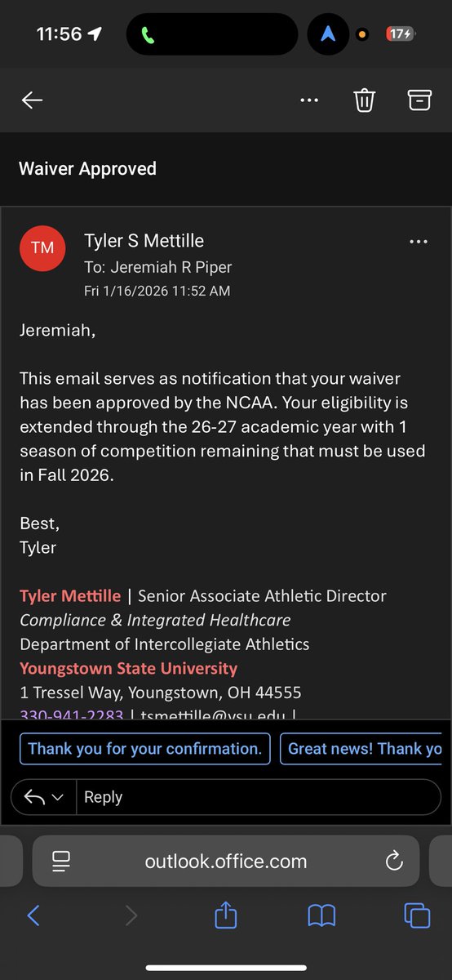
Task: Open Safari page settings icon in address bar
Action: pyautogui.click(x=61, y=861)
